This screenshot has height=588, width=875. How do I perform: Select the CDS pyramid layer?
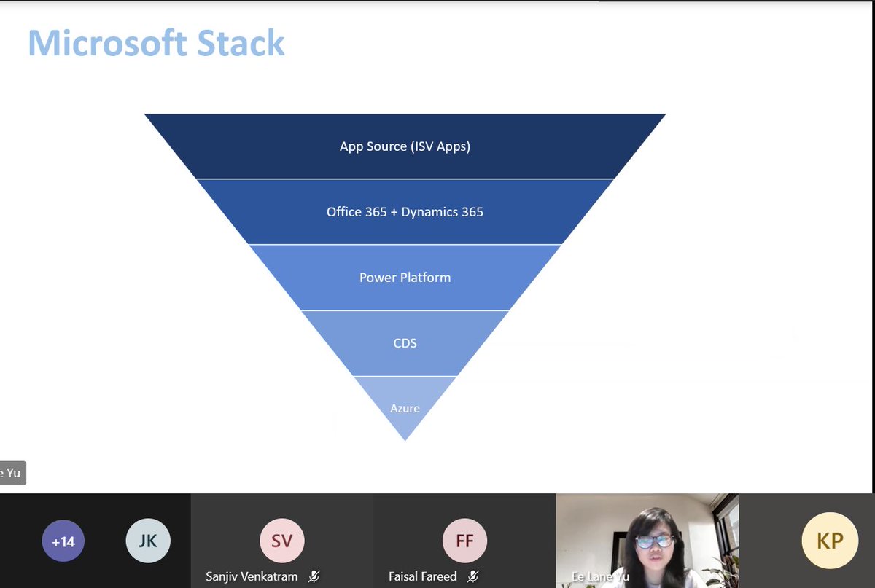(x=405, y=343)
